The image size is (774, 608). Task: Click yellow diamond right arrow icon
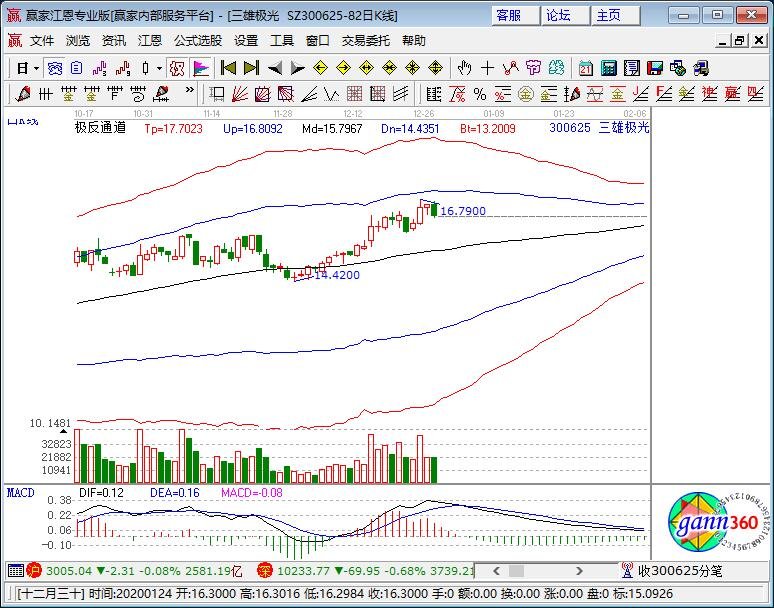tap(344, 68)
